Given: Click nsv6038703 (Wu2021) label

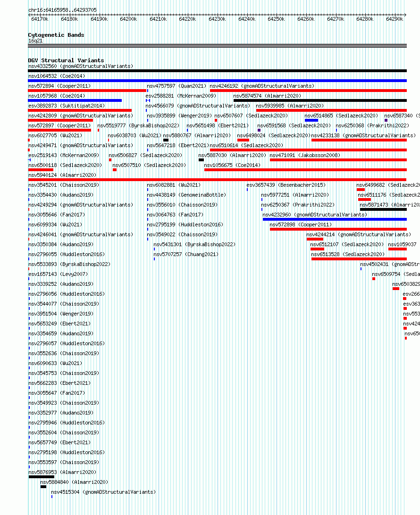Looking at the screenshot, I should (x=135, y=135).
